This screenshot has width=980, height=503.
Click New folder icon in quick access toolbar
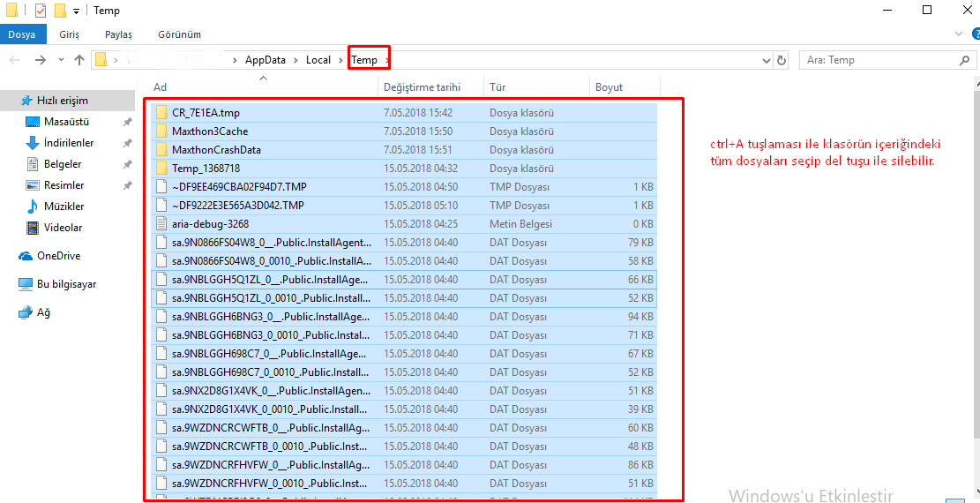pyautogui.click(x=60, y=11)
